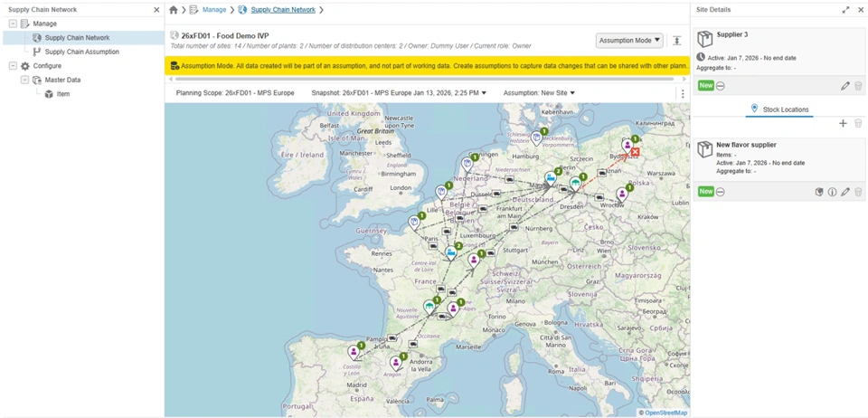Open the OpenStreetMap attribution link
The height and width of the screenshot is (418, 868).
[666, 413]
